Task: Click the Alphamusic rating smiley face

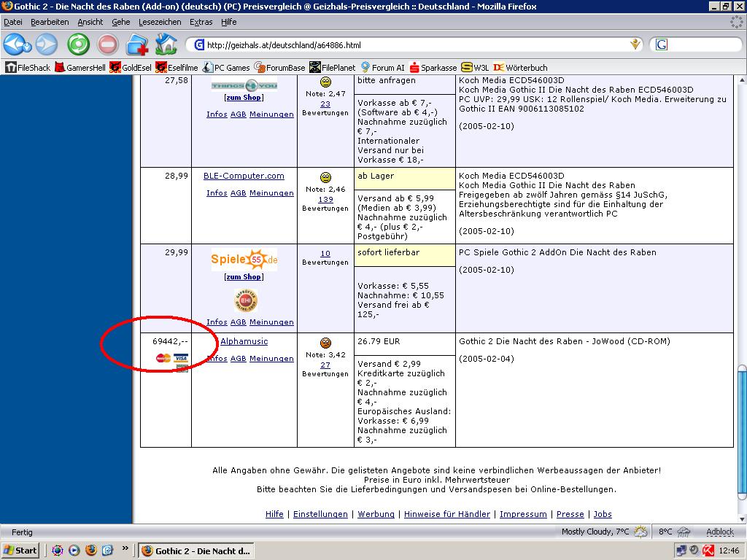Action: (325, 343)
